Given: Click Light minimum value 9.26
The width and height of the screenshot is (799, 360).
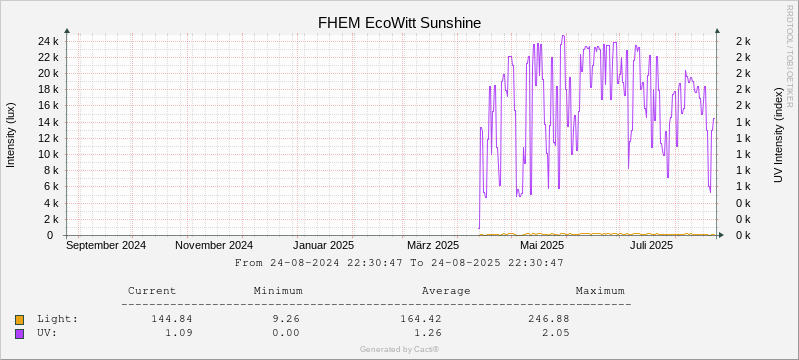Looking at the screenshot, I should point(286,319).
